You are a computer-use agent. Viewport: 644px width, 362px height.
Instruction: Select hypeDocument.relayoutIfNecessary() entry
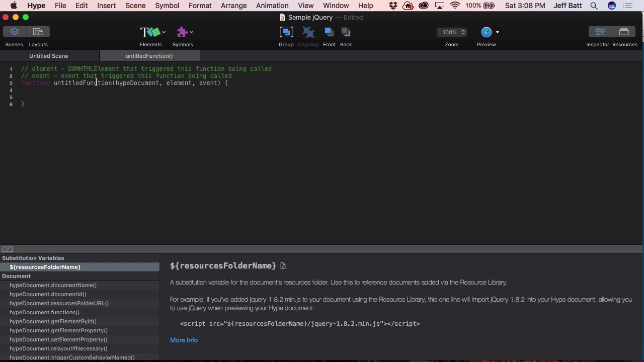(x=79, y=348)
